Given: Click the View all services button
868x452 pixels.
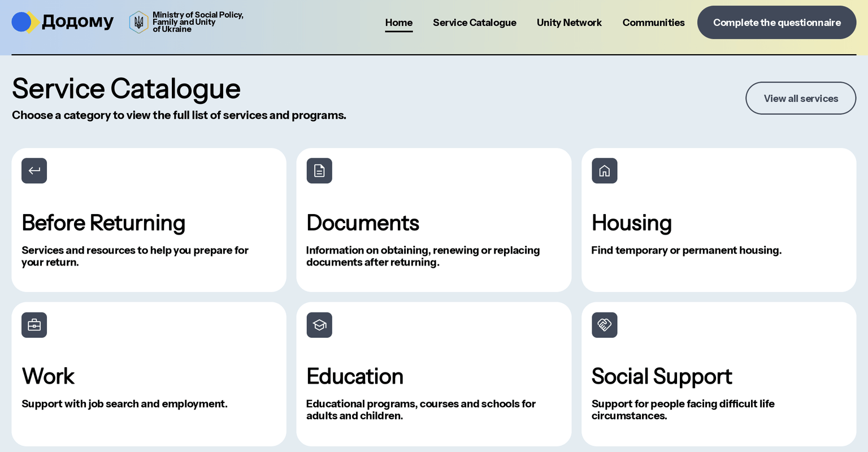Looking at the screenshot, I should pyautogui.click(x=801, y=98).
